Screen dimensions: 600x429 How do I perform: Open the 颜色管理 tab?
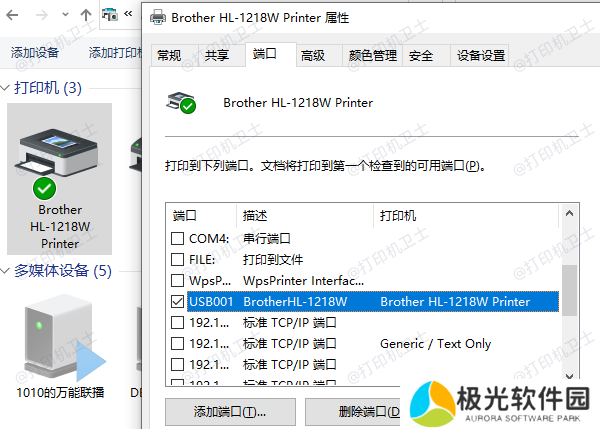372,56
